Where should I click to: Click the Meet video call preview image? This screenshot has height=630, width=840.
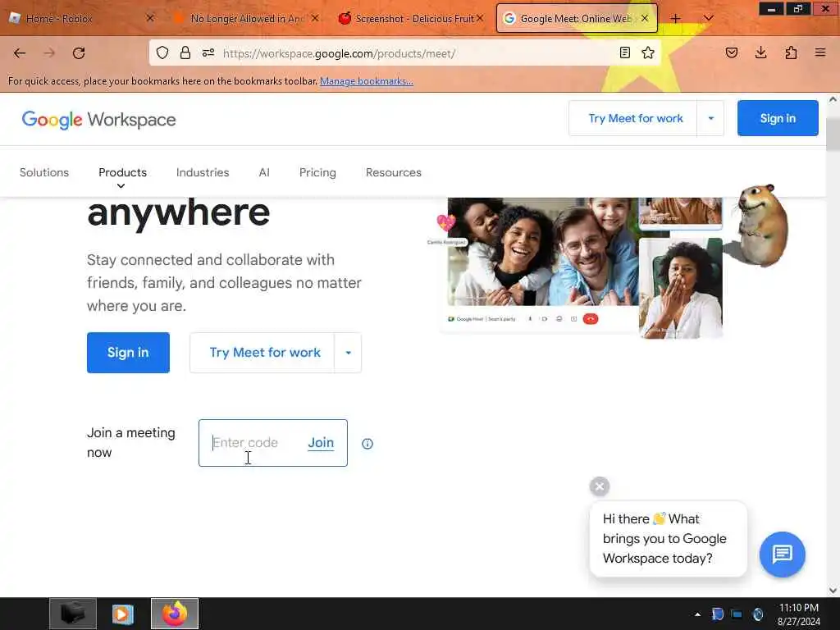(581, 267)
